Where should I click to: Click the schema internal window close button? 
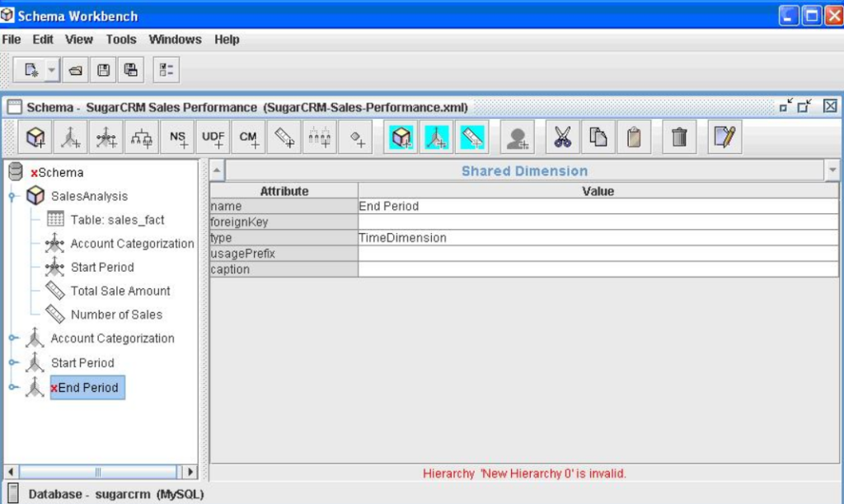(830, 106)
